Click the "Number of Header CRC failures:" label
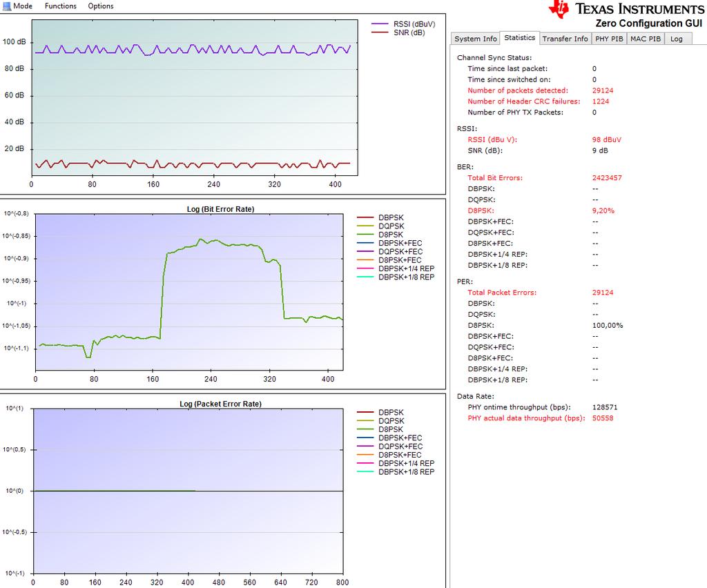Viewport: 707px width, 588px height. 524,101
